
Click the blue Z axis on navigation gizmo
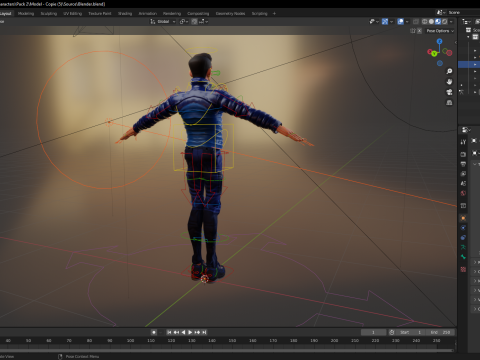[x=440, y=41]
